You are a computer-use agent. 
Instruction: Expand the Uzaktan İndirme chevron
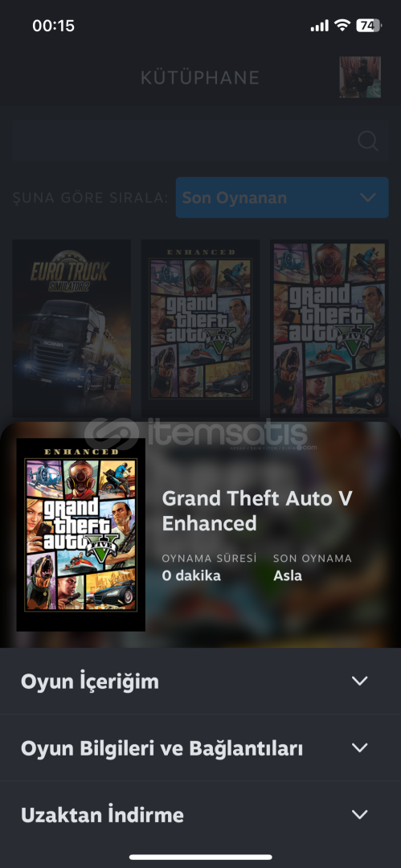tap(360, 815)
